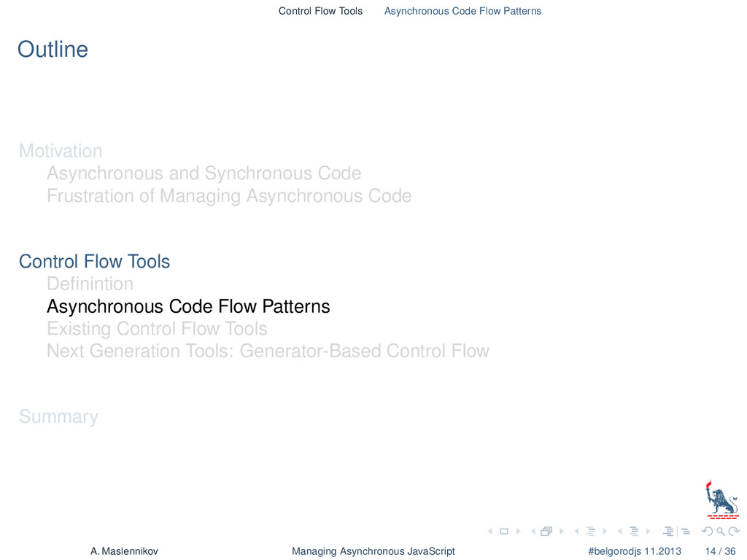Click the previous subsection arrow icon
The width and height of the screenshot is (747, 560).
point(576,532)
